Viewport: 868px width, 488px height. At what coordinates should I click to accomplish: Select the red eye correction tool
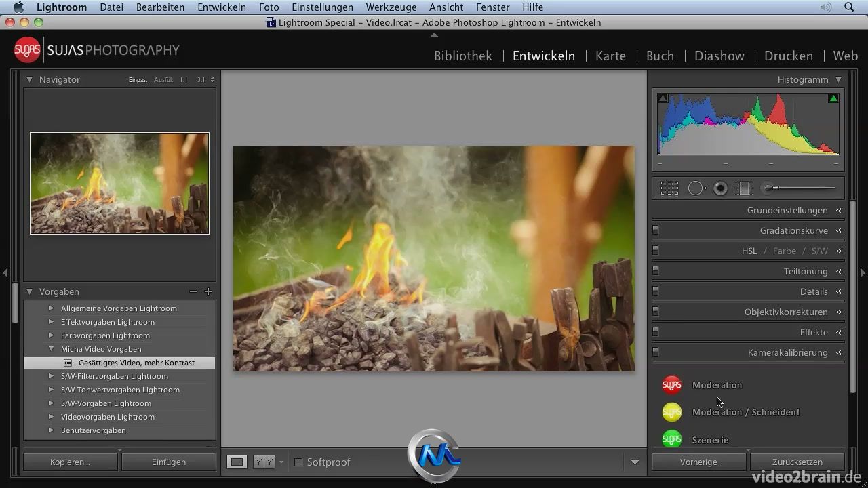(x=720, y=188)
